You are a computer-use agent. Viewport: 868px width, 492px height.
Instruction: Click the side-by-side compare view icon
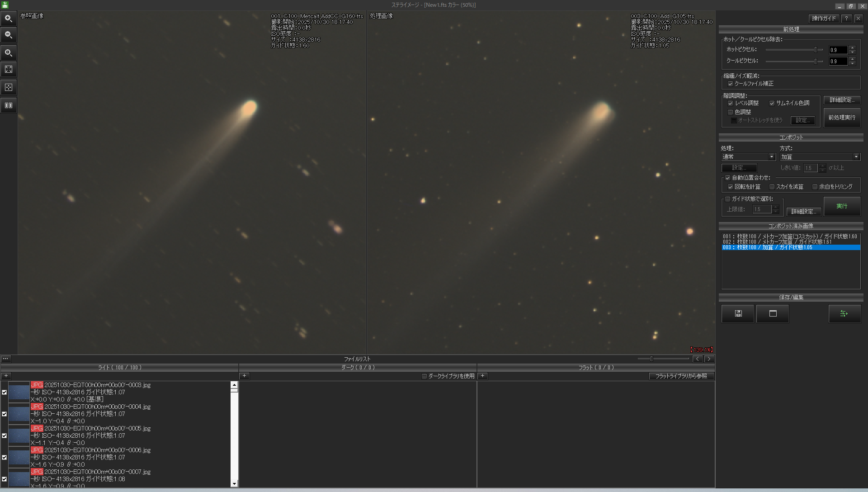(x=8, y=105)
